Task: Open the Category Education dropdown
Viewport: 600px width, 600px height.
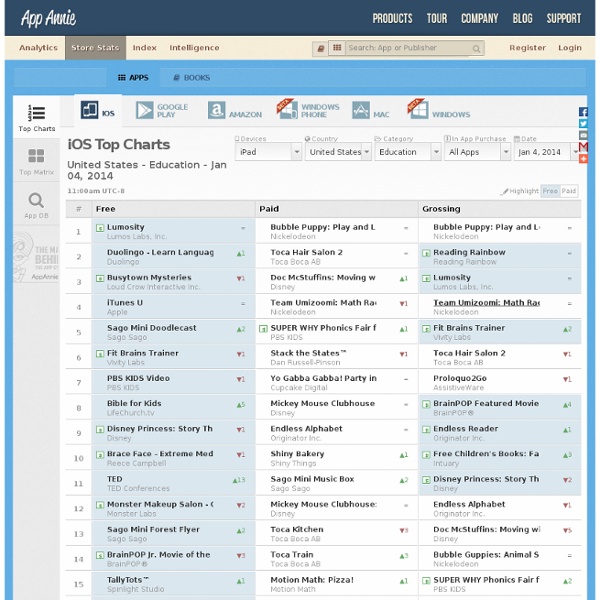Action: click(x=408, y=152)
